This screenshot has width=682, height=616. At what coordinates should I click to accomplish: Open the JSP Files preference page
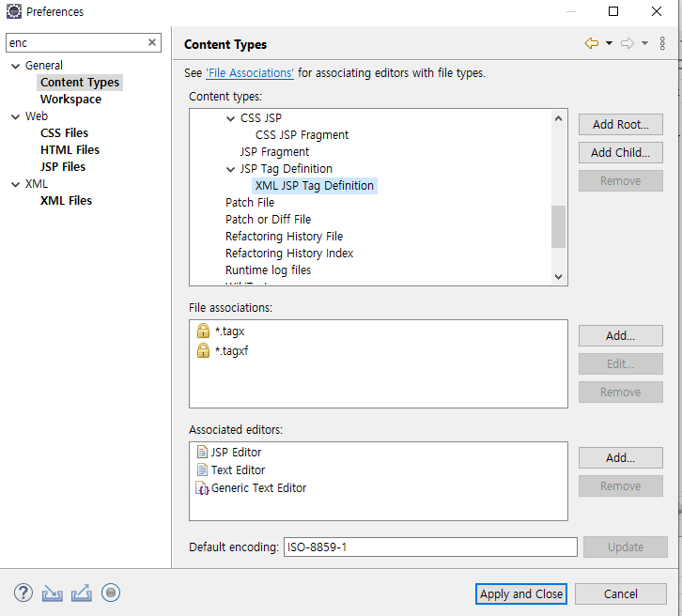pyautogui.click(x=63, y=167)
